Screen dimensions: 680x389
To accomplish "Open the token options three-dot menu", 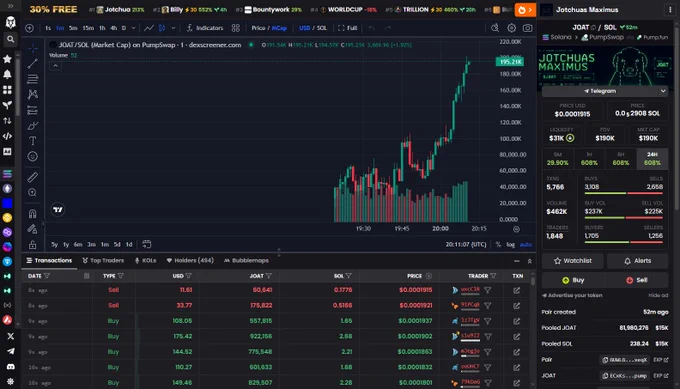I will (x=670, y=10).
